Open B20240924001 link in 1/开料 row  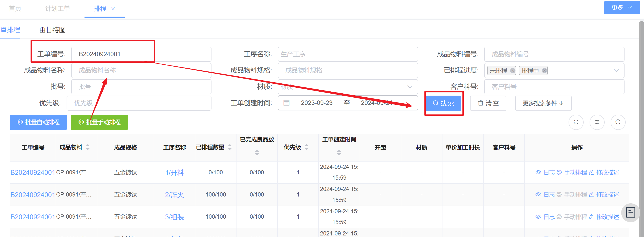coord(33,172)
